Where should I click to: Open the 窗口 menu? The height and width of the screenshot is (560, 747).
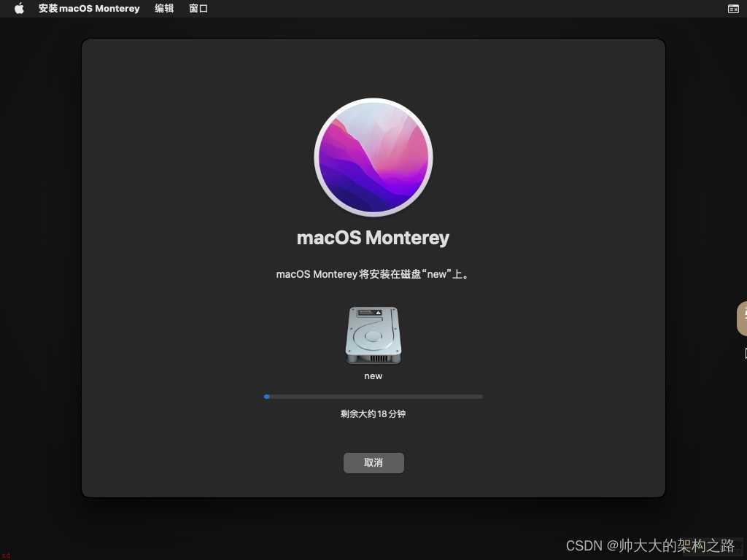click(x=198, y=8)
